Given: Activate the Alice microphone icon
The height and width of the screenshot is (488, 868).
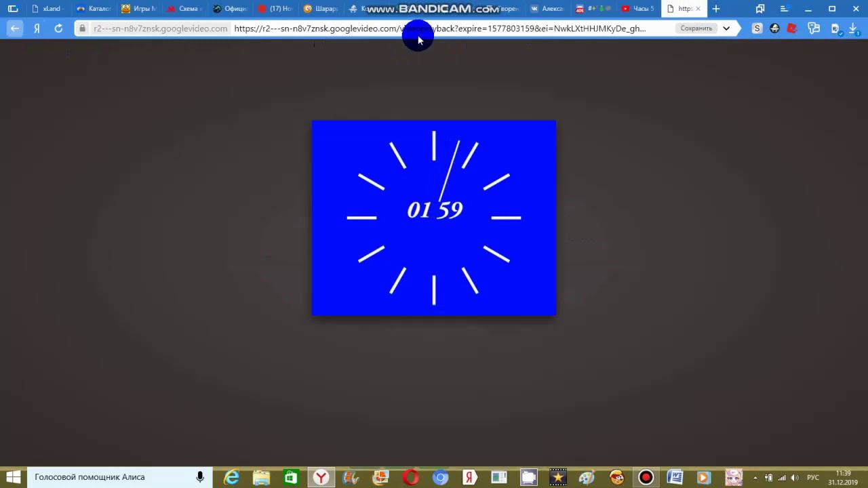Looking at the screenshot, I should pyautogui.click(x=200, y=477).
